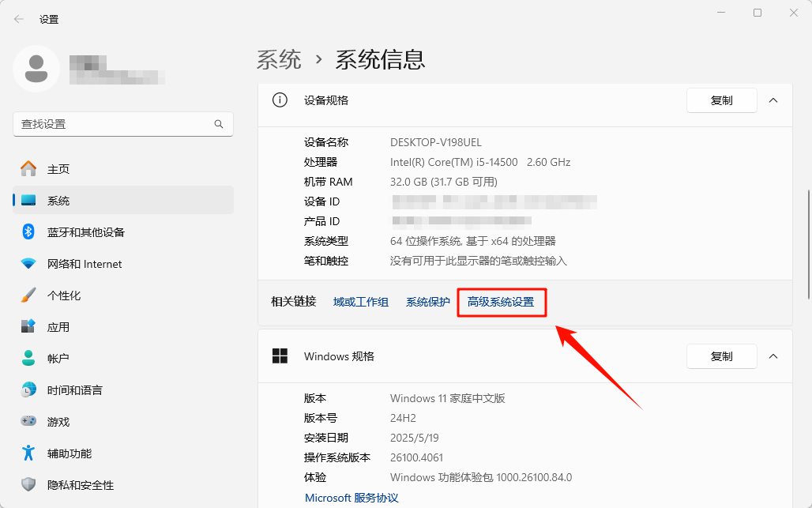
Task: Click the back arrow in title bar
Action: 19,19
